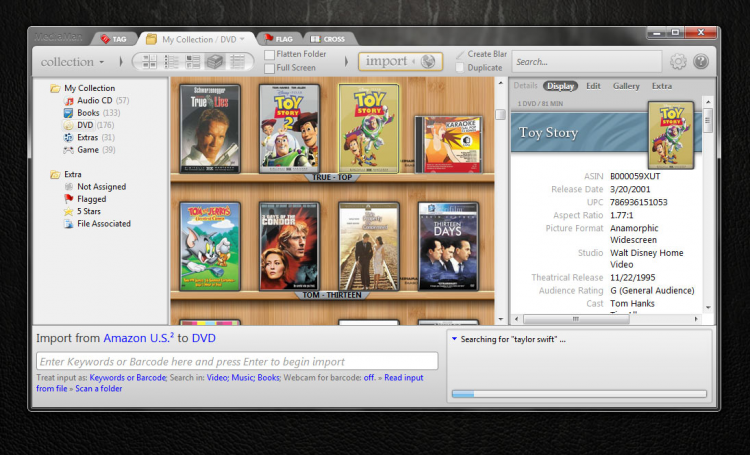Switch to the Extra details tab
The image size is (750, 455).
click(662, 86)
